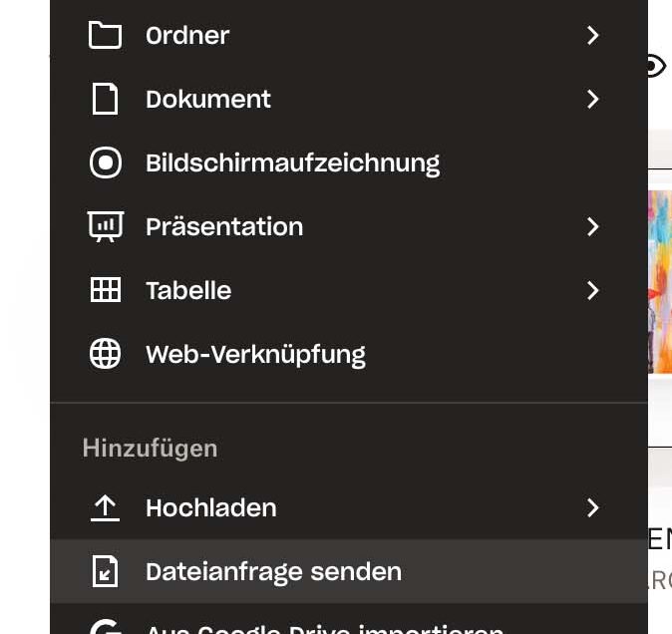This screenshot has height=634, width=672.
Task: Toggle the eye visibility icon
Action: [655, 66]
